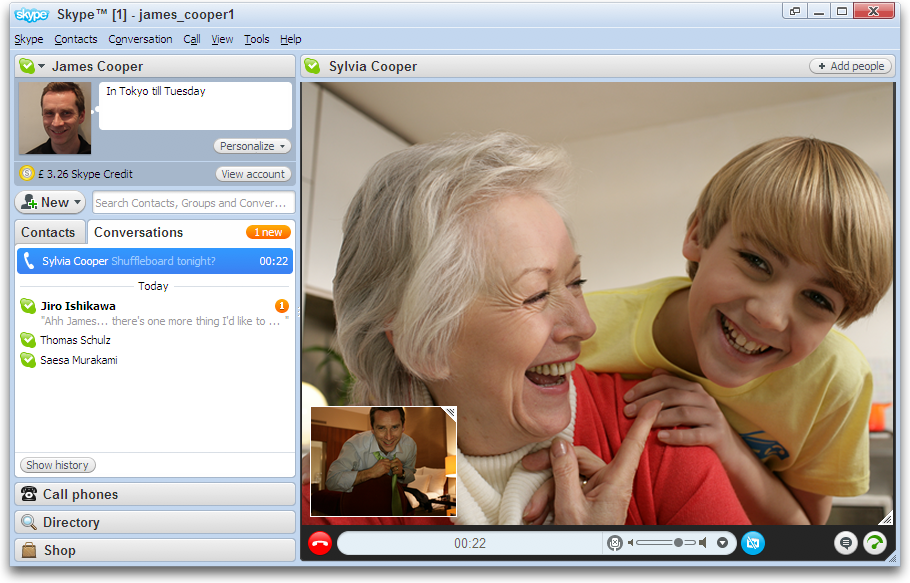
Task: Switch to the Contacts tab
Action: coord(48,232)
